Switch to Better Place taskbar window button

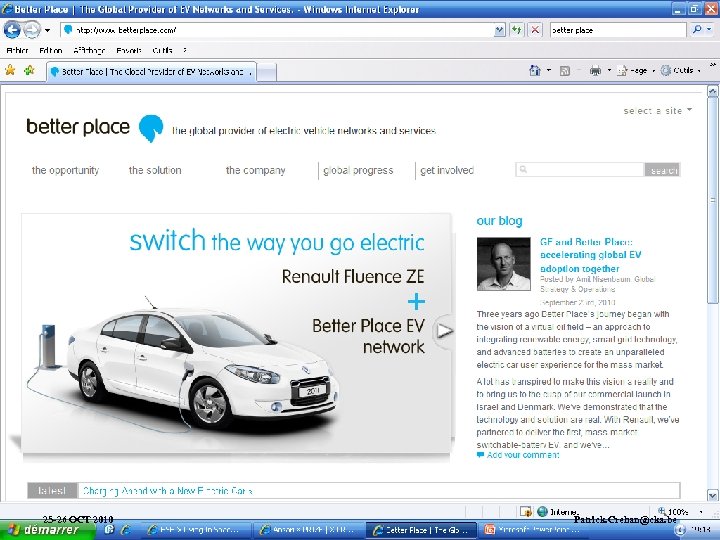(419, 530)
